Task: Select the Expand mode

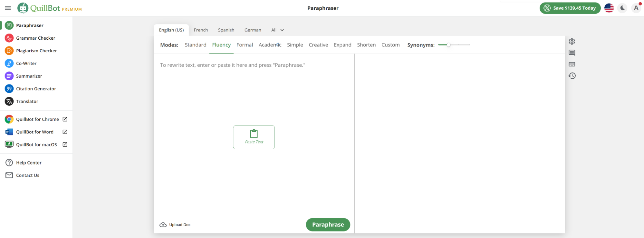Action: [342, 45]
